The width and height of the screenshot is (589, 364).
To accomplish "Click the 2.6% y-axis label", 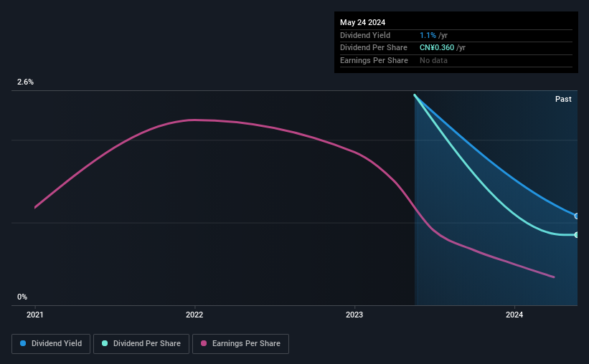I will tap(25, 82).
